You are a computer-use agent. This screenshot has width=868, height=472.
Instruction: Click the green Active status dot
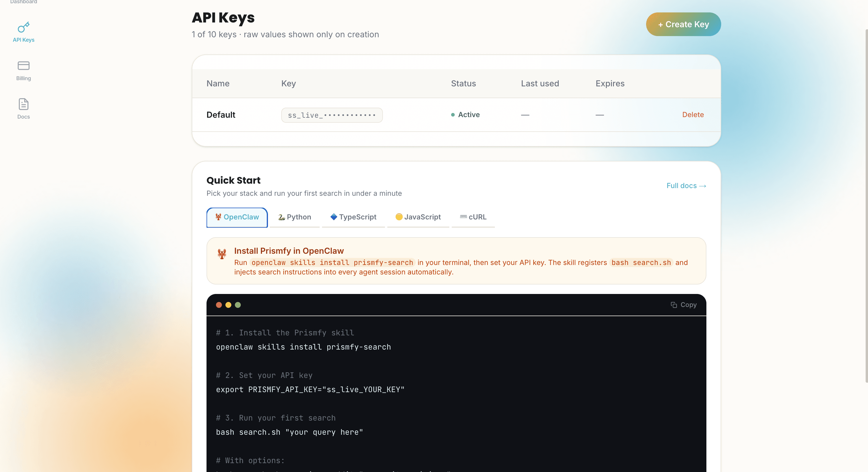pos(453,115)
